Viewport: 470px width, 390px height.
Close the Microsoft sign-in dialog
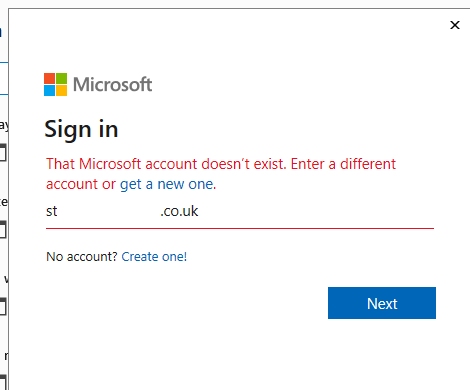455,25
